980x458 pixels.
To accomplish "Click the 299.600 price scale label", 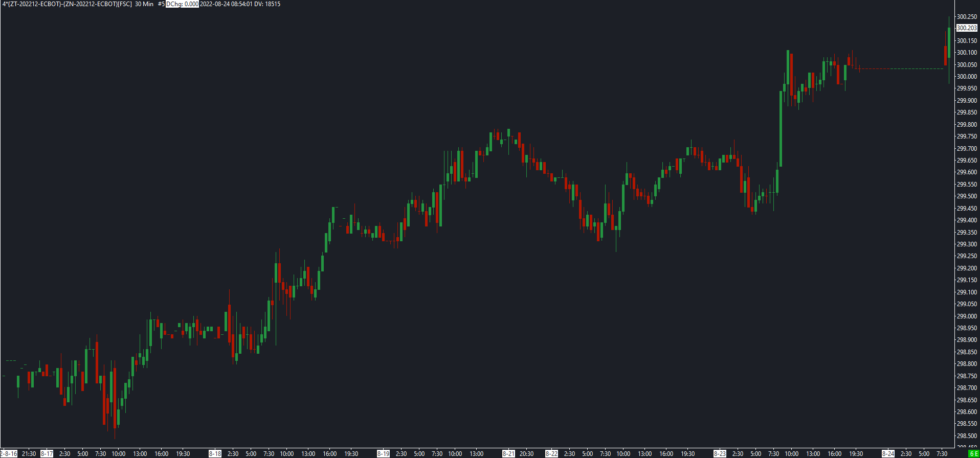I will tap(967, 172).
